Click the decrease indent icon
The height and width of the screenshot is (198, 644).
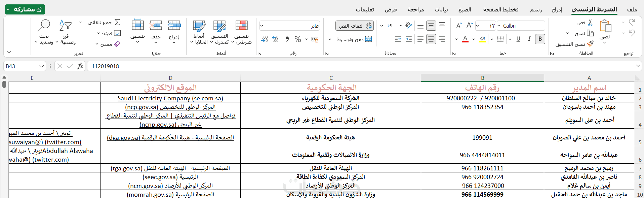[398, 39]
